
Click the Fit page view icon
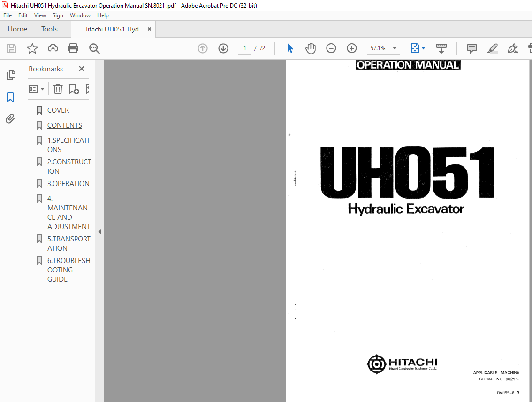coord(415,48)
